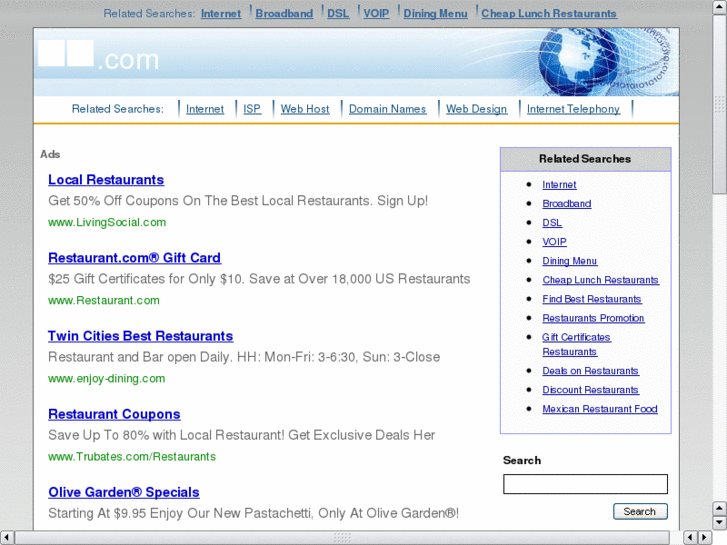Screen dimensions: 727x545
Task: Click www.enjoy-dining.com green URL
Action: coord(107,378)
